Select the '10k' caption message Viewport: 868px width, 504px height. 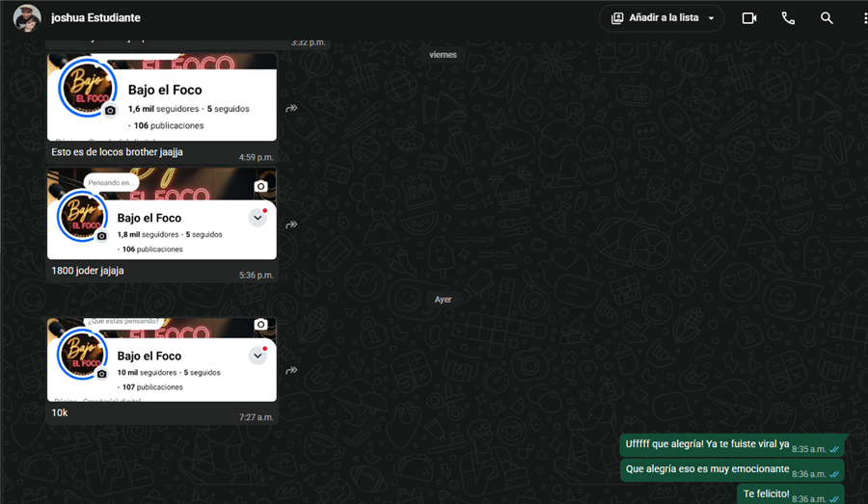coord(59,412)
